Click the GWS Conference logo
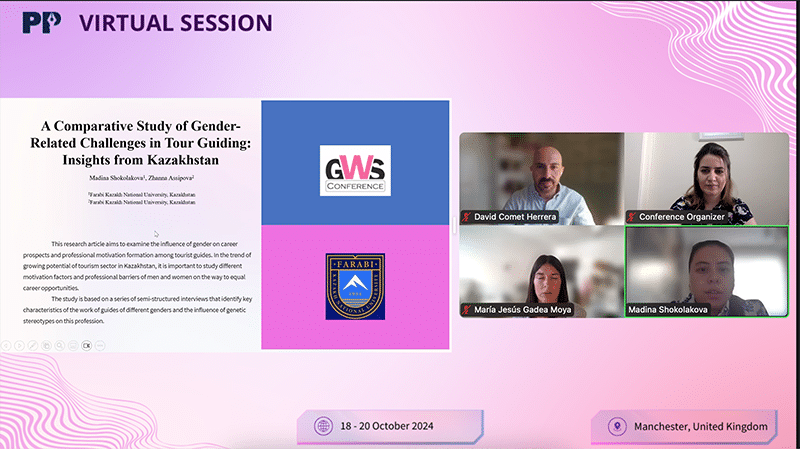The width and height of the screenshot is (800, 449). coord(355,170)
